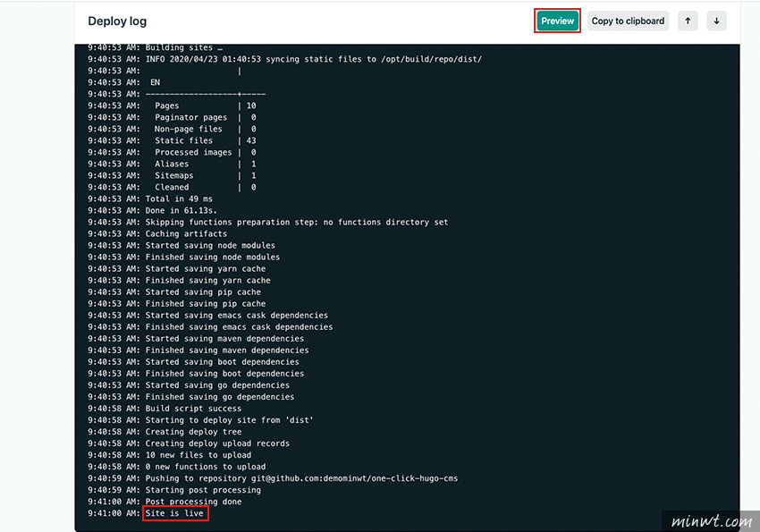Select the "Site is live" log line
The width and height of the screenshot is (760, 532).
click(x=146, y=513)
